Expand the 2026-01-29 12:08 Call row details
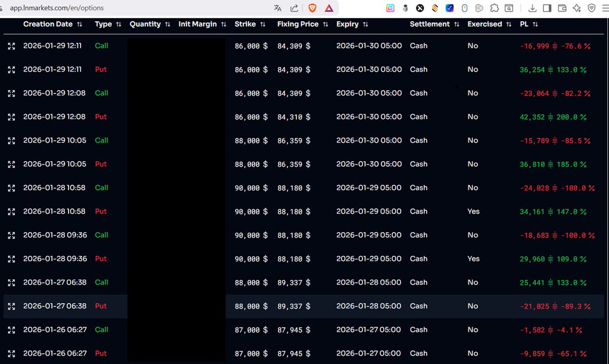The image size is (609, 364). click(12, 93)
